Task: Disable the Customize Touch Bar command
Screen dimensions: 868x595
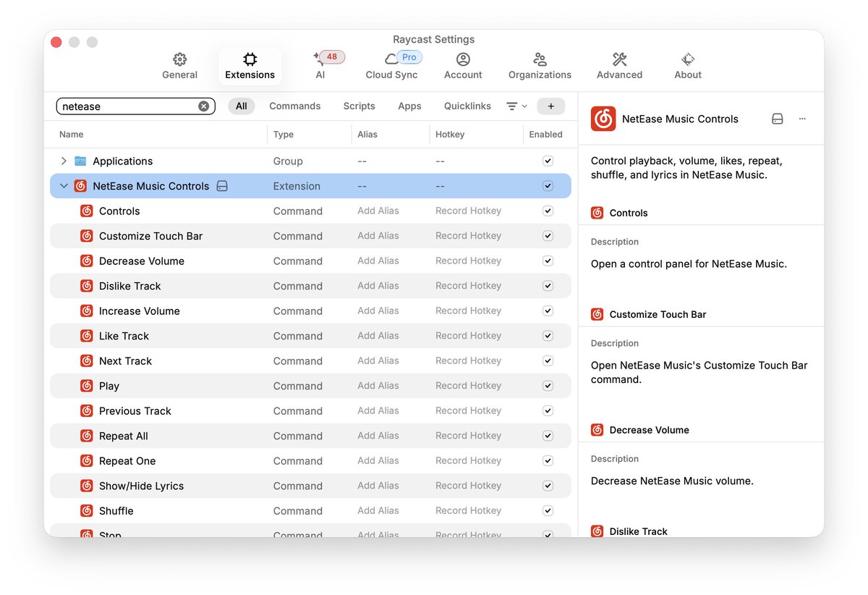Action: [x=548, y=236]
